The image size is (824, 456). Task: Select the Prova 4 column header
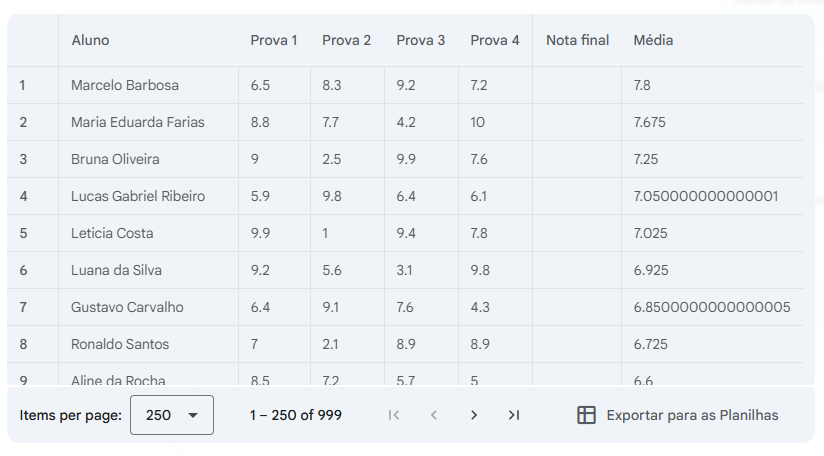coord(495,40)
